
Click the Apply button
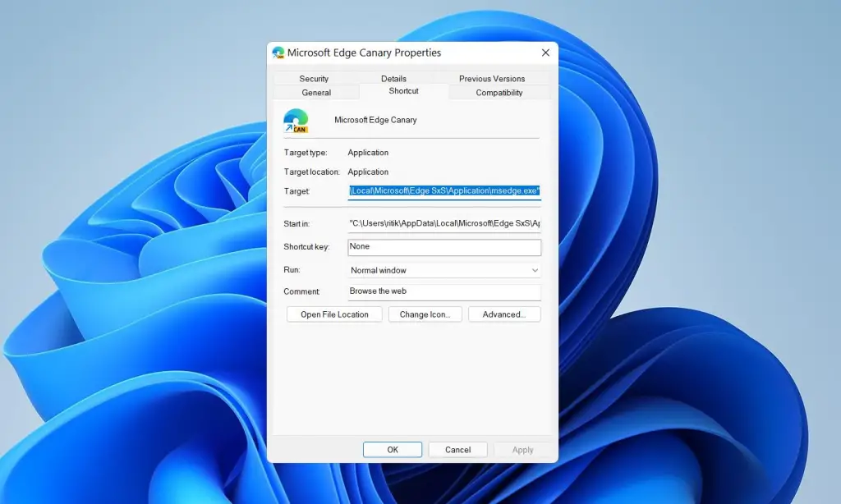tap(522, 449)
